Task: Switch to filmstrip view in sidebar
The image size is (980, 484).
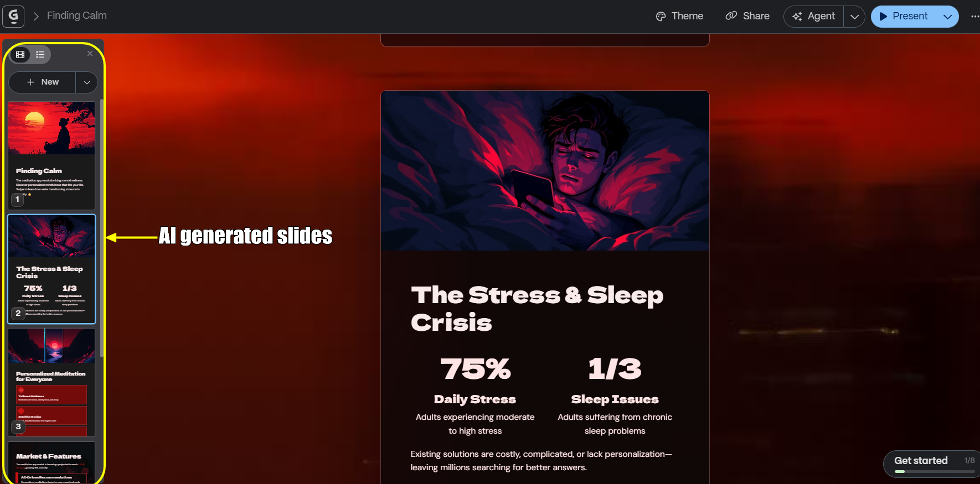Action: click(x=20, y=55)
